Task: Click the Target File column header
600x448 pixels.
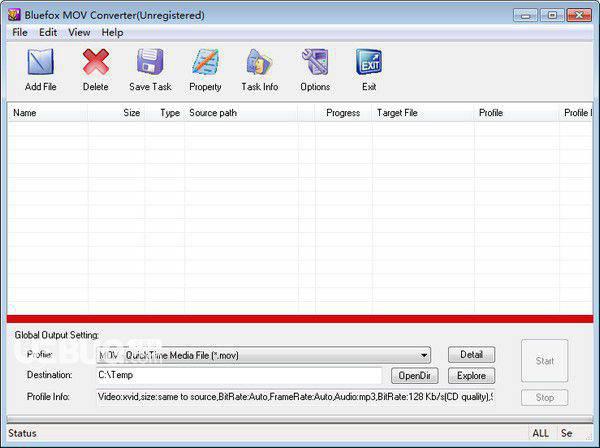Action: point(423,113)
